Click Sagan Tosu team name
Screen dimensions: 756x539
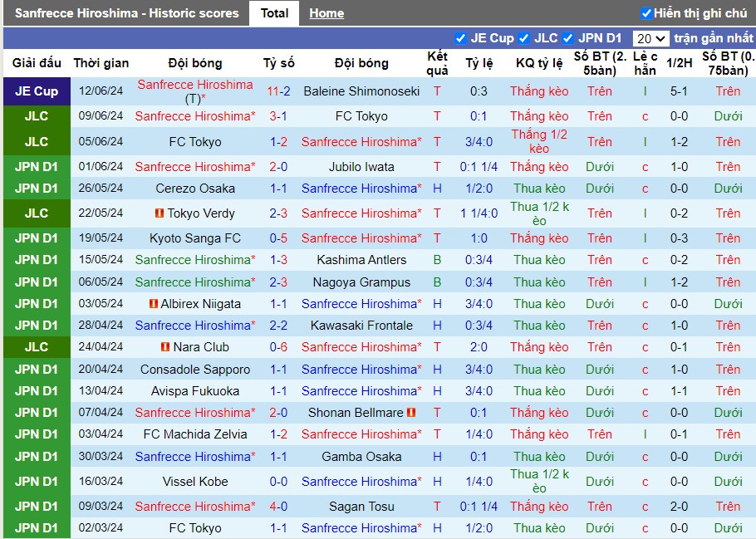(361, 507)
